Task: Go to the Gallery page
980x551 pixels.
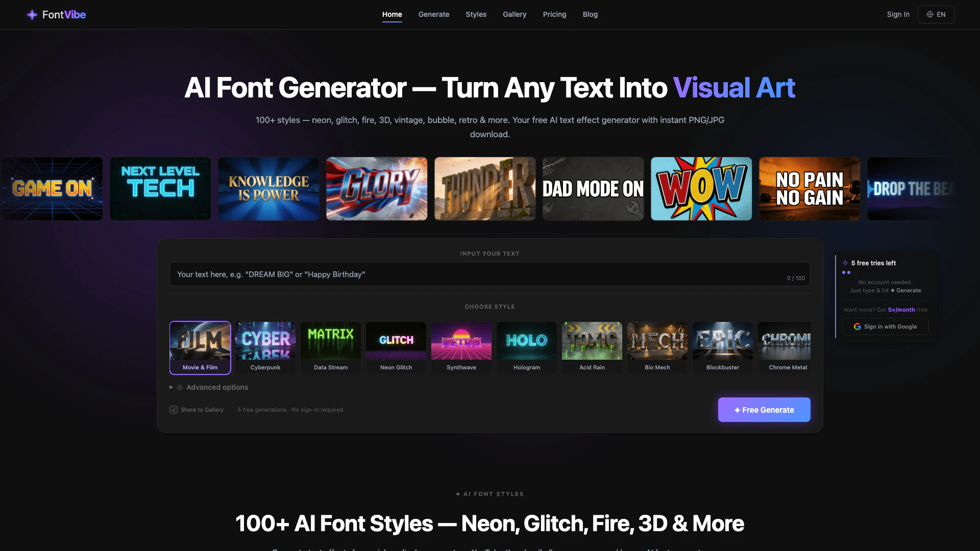Action: coord(514,14)
